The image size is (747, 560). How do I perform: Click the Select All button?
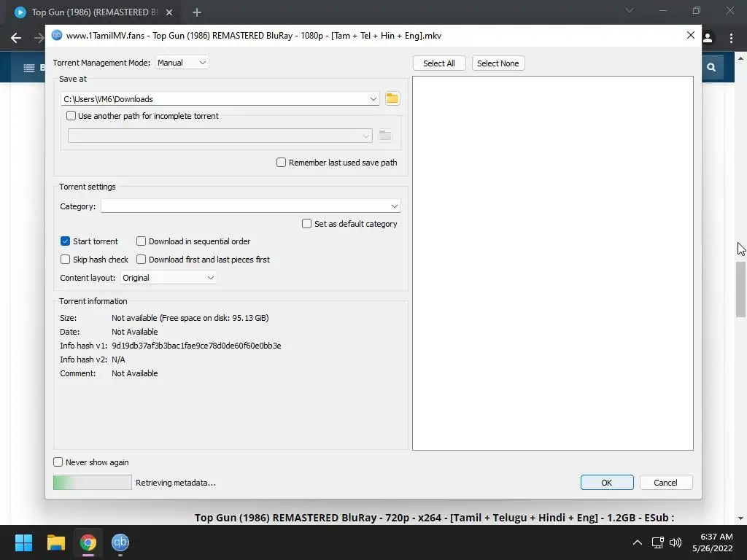[438, 63]
